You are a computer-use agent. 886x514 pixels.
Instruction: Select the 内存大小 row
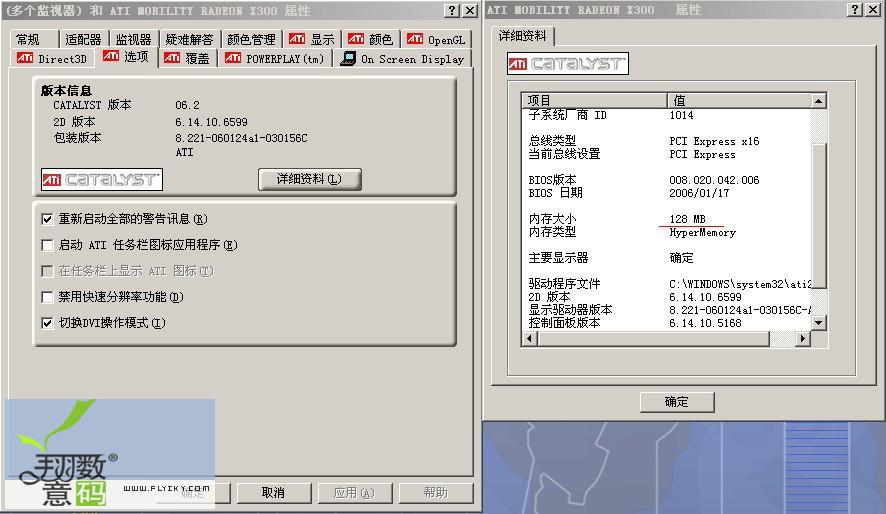point(667,219)
